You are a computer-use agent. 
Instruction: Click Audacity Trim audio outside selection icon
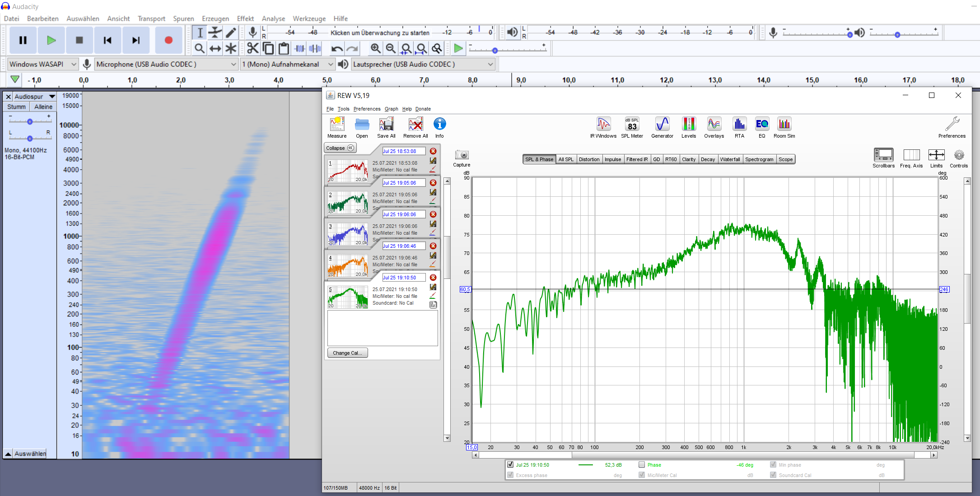300,48
